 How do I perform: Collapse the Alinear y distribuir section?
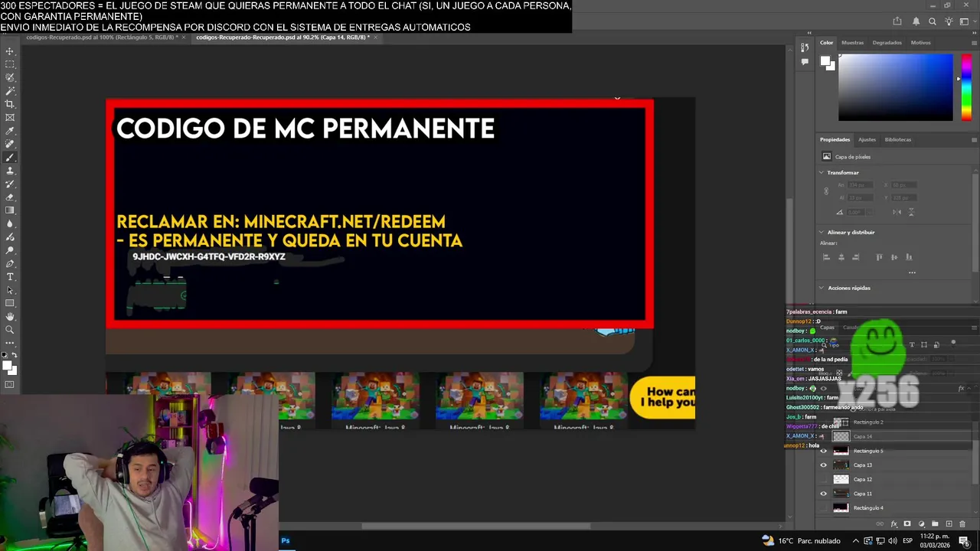(x=822, y=233)
